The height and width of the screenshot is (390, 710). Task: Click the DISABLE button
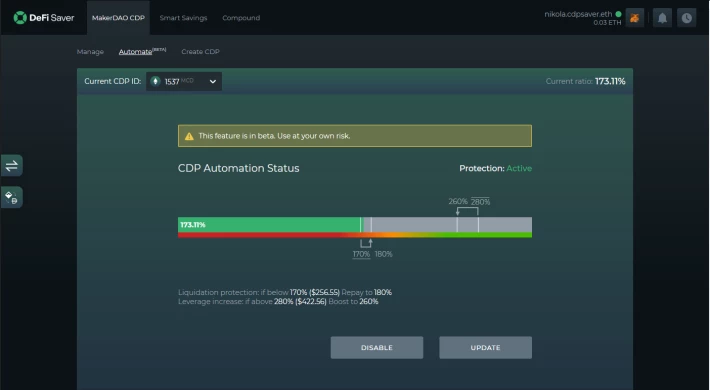[377, 347]
